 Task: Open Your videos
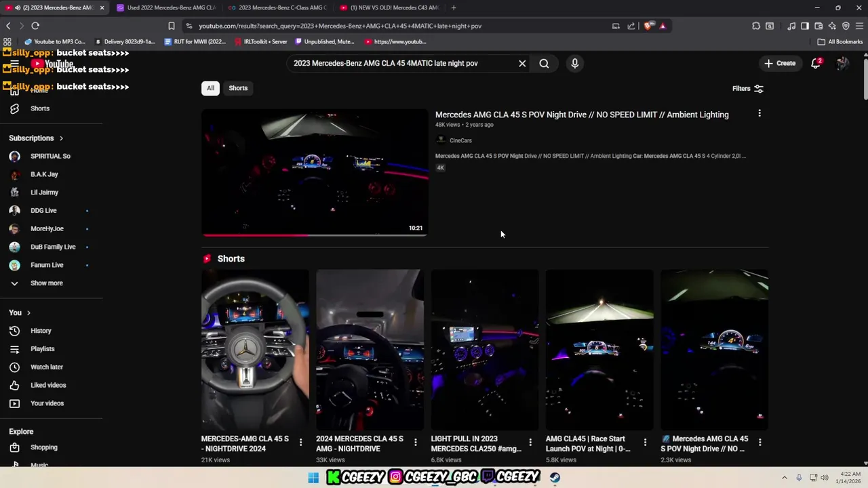click(x=47, y=403)
